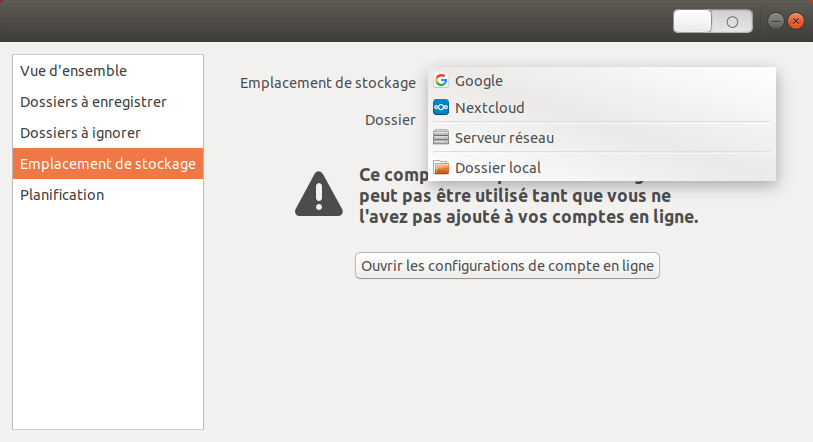Close the backup settings window
The width and height of the screenshot is (813, 442).
coord(796,21)
